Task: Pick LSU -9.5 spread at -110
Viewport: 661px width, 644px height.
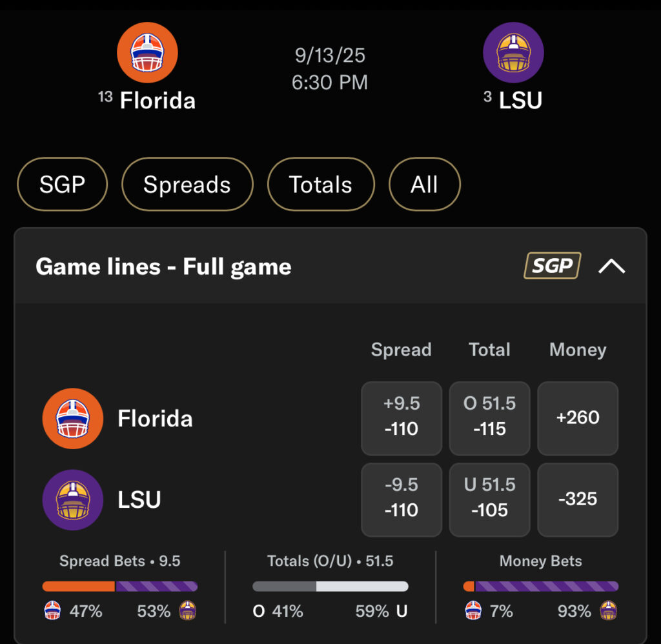Action: pos(402,499)
